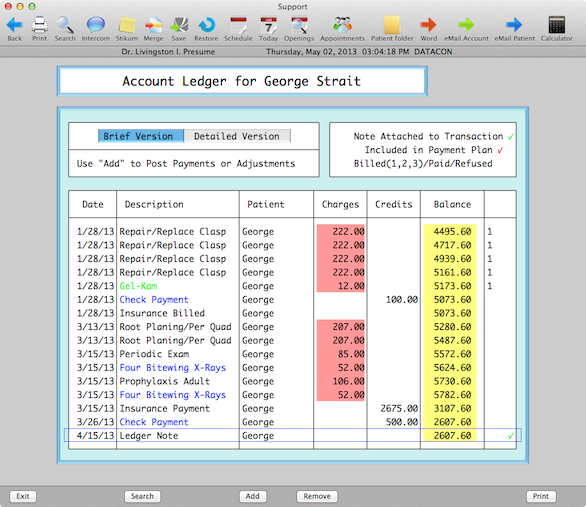The height and width of the screenshot is (507, 586).
Task: Click the 2675.00 Insurance Payment credit
Action: click(x=399, y=408)
